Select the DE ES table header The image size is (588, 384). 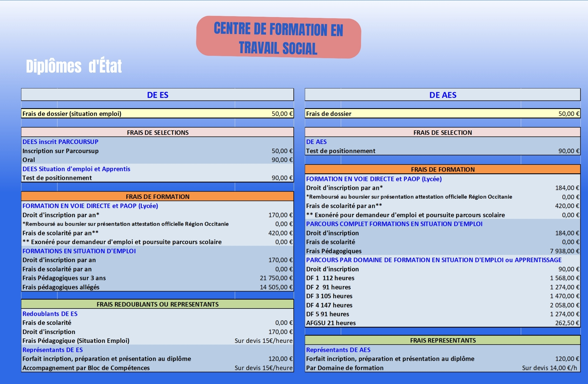(158, 95)
